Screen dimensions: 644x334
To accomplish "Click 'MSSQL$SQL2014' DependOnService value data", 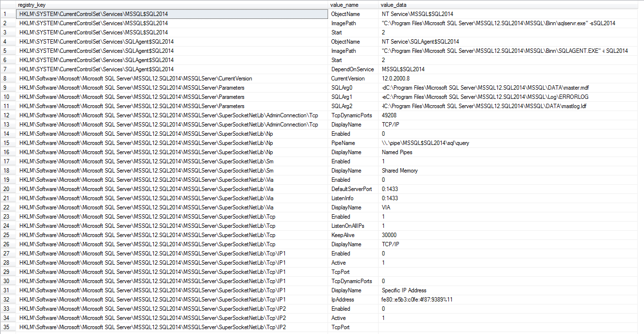I will [x=403, y=69].
